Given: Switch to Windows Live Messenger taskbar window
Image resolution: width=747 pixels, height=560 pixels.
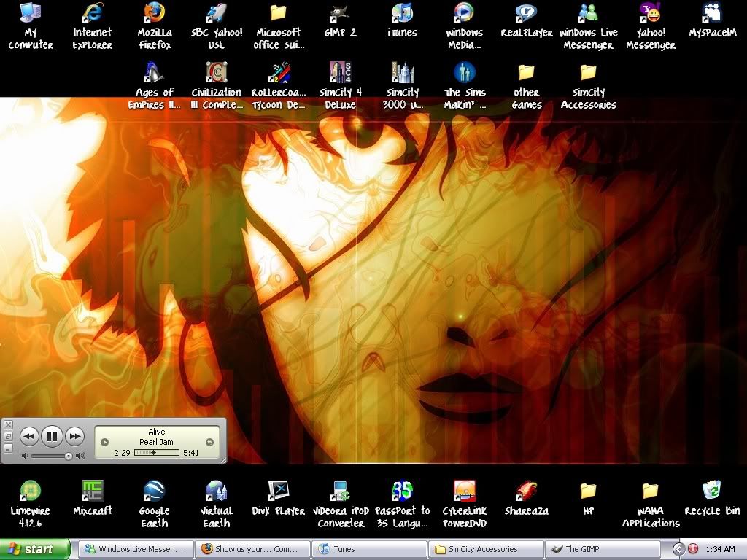Looking at the screenshot, I should pyautogui.click(x=134, y=549).
